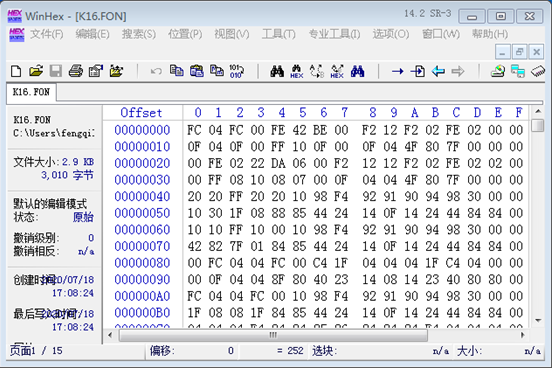
Task: Print using the printer icon
Action: (x=76, y=71)
